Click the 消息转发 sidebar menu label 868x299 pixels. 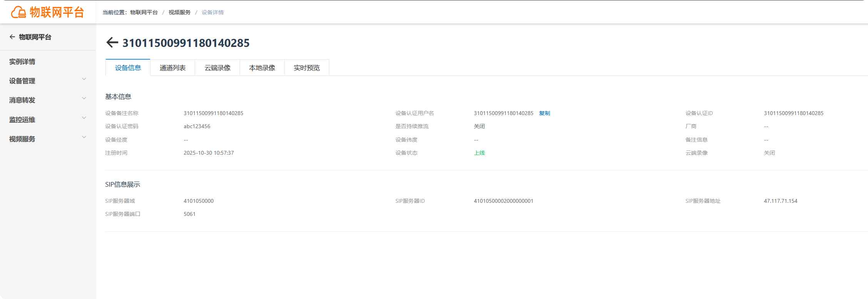coord(22,100)
